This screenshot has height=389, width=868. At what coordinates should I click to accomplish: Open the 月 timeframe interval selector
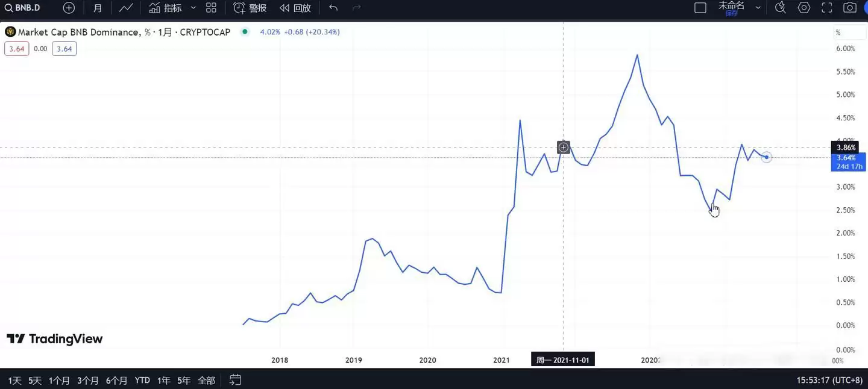[x=98, y=8]
